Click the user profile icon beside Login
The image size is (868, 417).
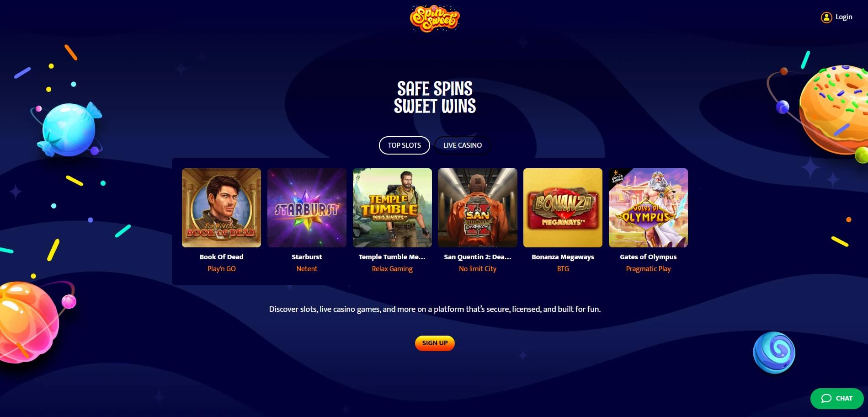click(826, 17)
